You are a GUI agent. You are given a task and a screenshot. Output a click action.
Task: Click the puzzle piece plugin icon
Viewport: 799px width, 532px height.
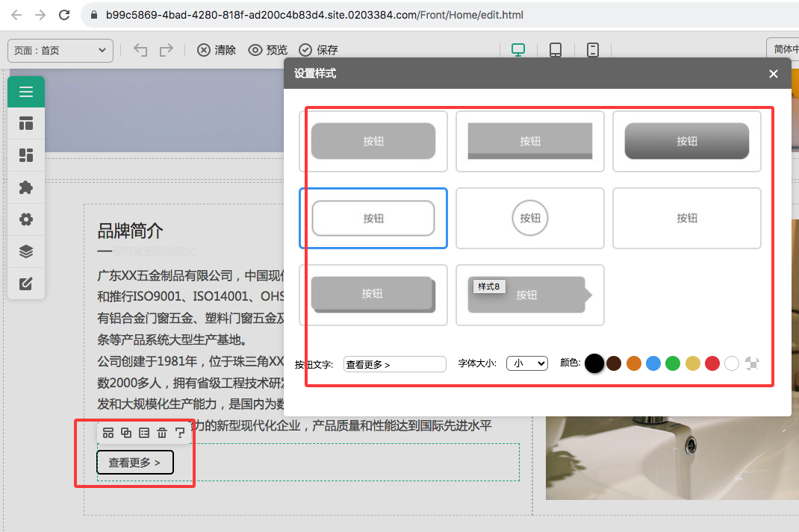coord(26,187)
